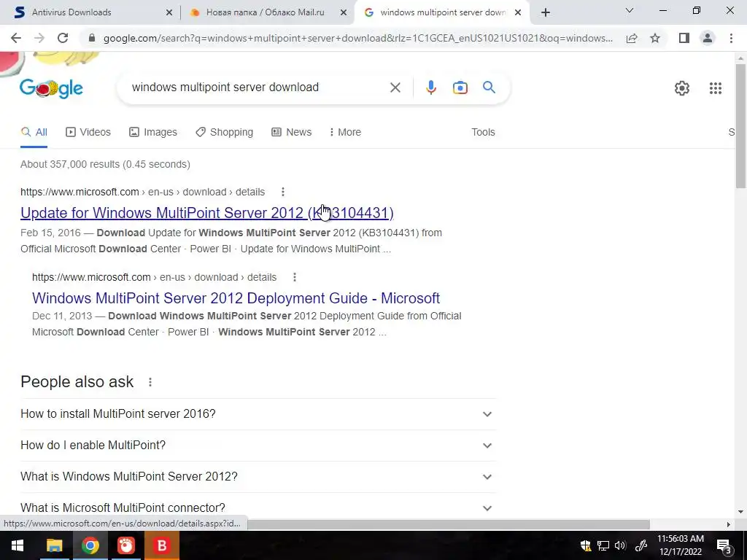Viewport: 747px width, 560px height.
Task: Bookmark this page with the star icon
Action: pos(655,38)
